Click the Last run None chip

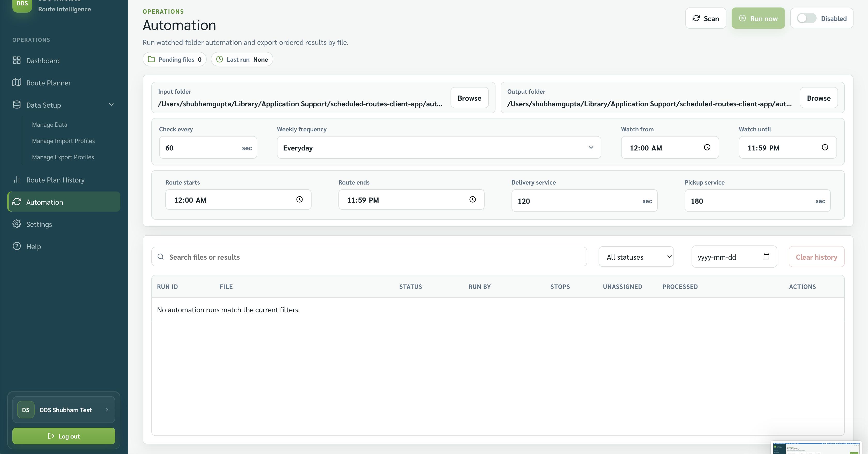[242, 59]
